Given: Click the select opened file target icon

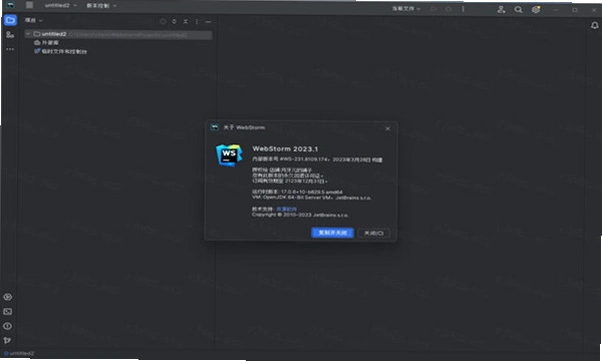Looking at the screenshot, I should [163, 22].
